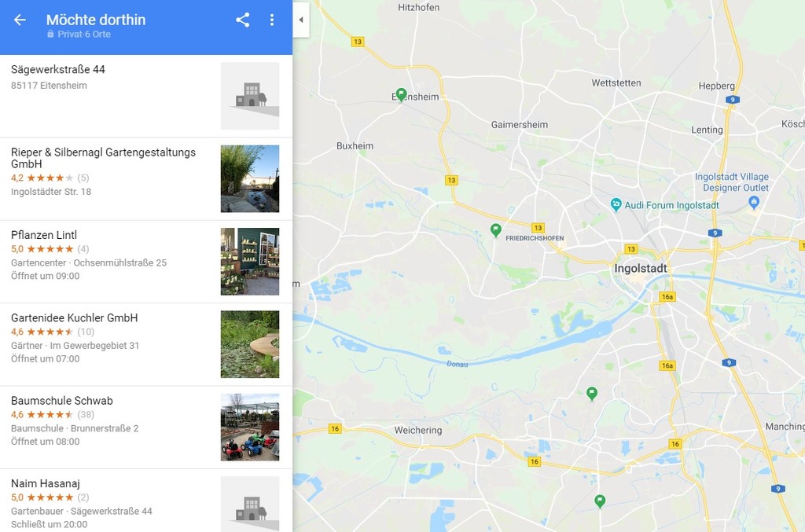Click the back arrow in the list header
The image size is (805, 532).
click(20, 20)
